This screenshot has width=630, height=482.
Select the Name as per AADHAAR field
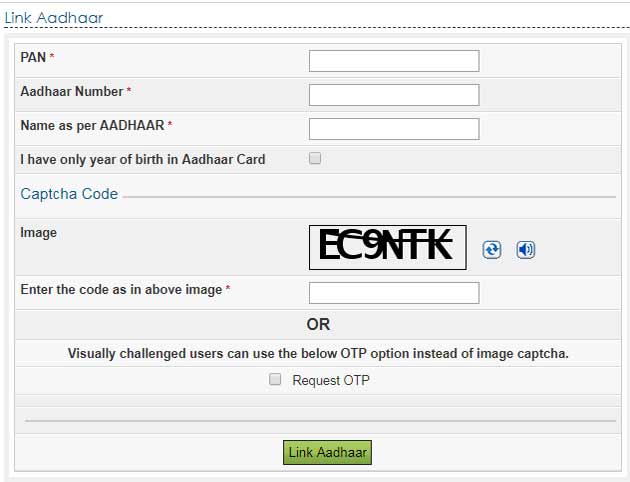[394, 129]
